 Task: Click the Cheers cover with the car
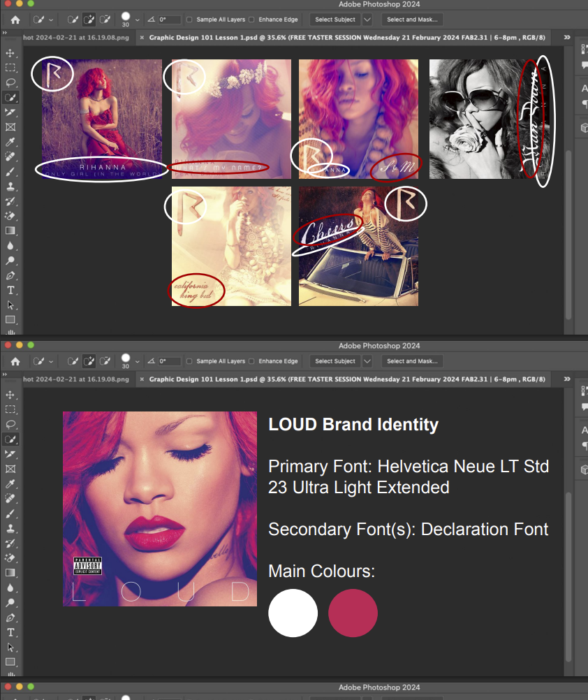coord(358,247)
